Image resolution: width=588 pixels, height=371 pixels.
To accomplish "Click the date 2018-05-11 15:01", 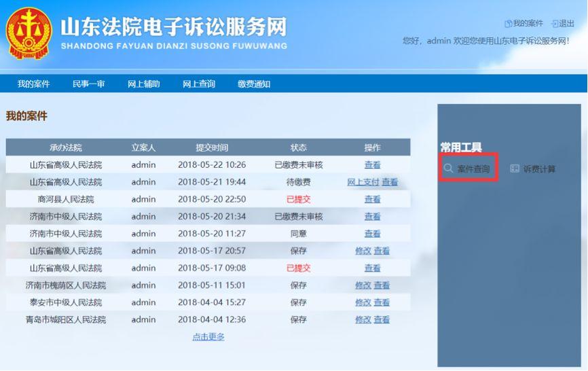I will pos(212,285).
